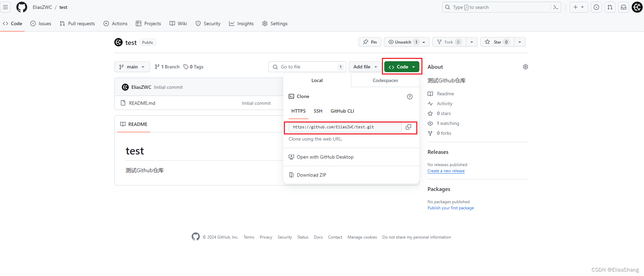Click the Initial commit message next to EliasZWC
The image size is (644, 276).
click(168, 87)
